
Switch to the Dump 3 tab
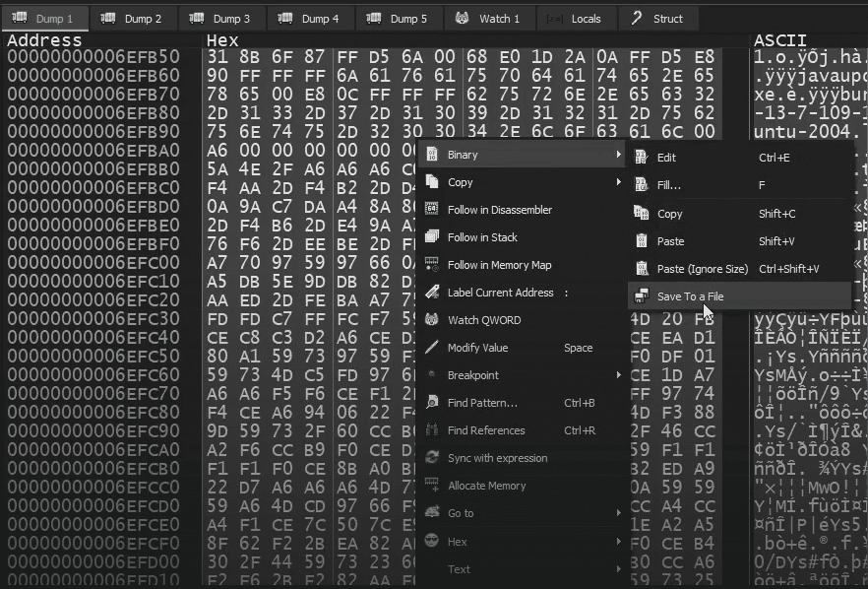[222, 19]
